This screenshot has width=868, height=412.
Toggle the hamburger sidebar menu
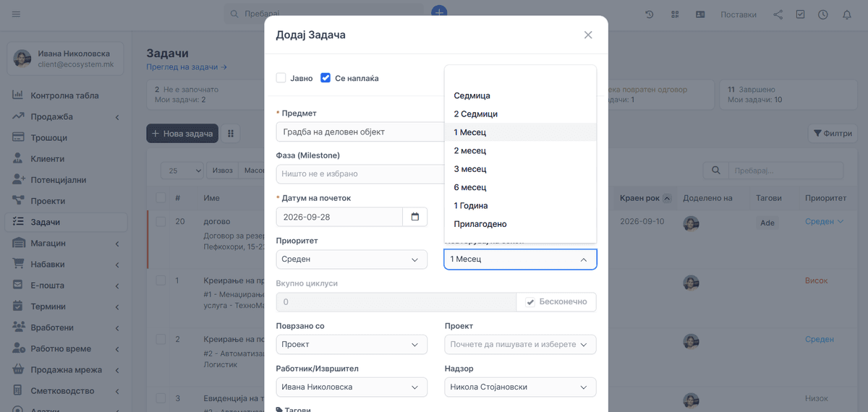click(17, 14)
